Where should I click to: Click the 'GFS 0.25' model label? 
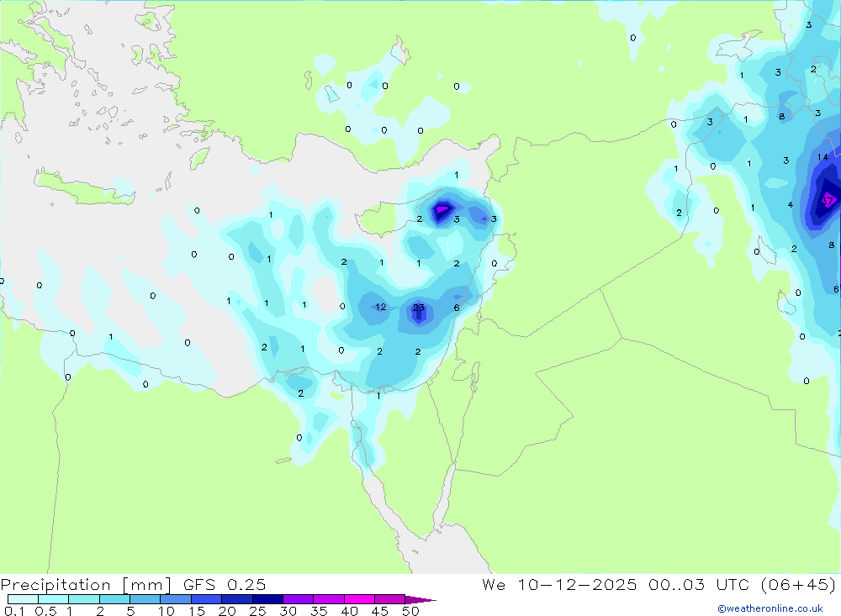click(225, 584)
